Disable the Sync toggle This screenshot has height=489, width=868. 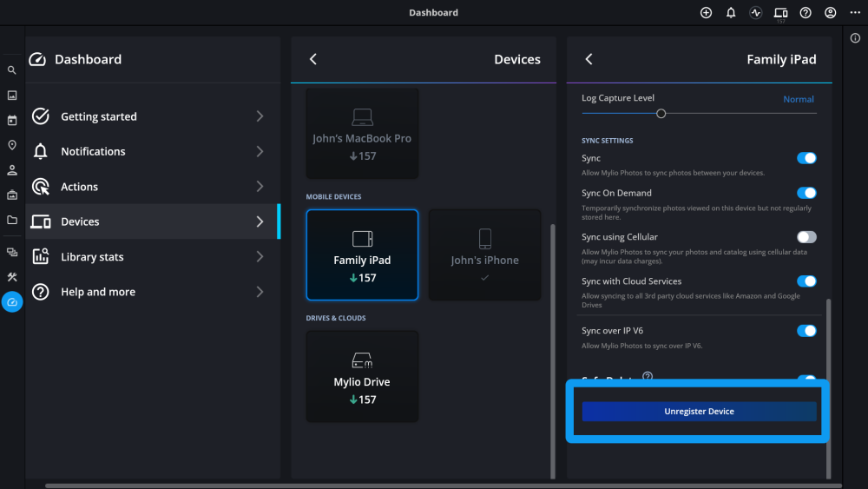[x=806, y=158]
